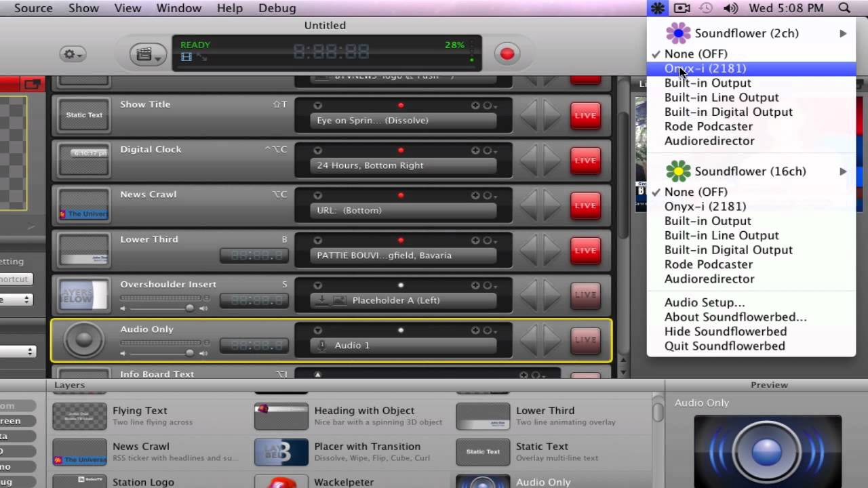Click the 24 Hours, Bottom Right setting button
The height and width of the screenshot is (488, 868).
403,165
